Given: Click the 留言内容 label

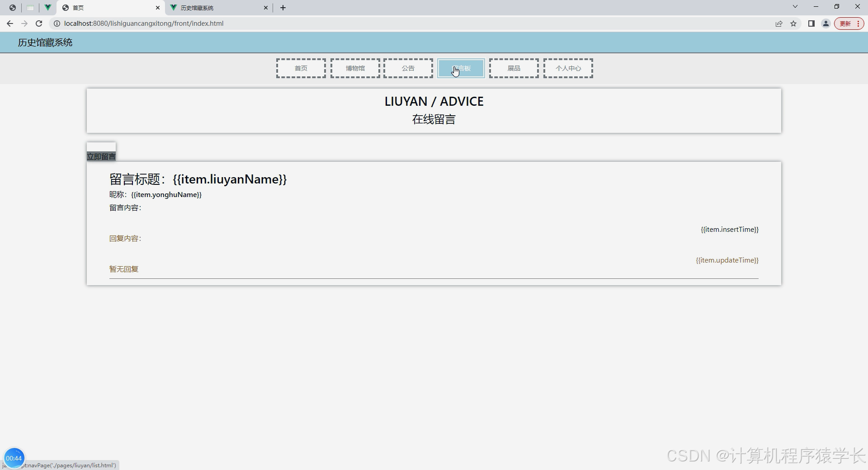Looking at the screenshot, I should coord(126,208).
